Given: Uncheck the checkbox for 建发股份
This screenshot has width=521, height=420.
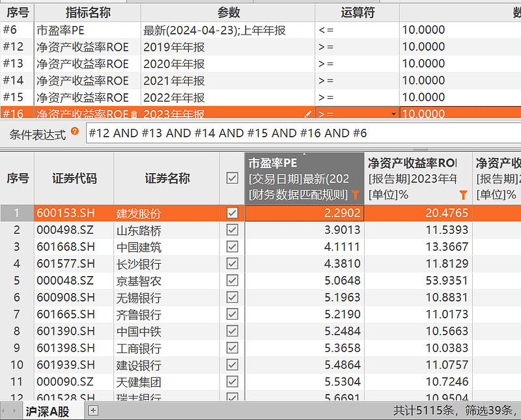Looking at the screenshot, I should click(x=232, y=213).
